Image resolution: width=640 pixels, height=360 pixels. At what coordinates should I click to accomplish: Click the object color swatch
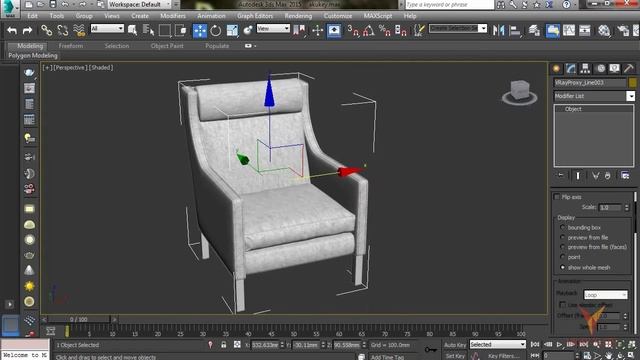tap(632, 82)
